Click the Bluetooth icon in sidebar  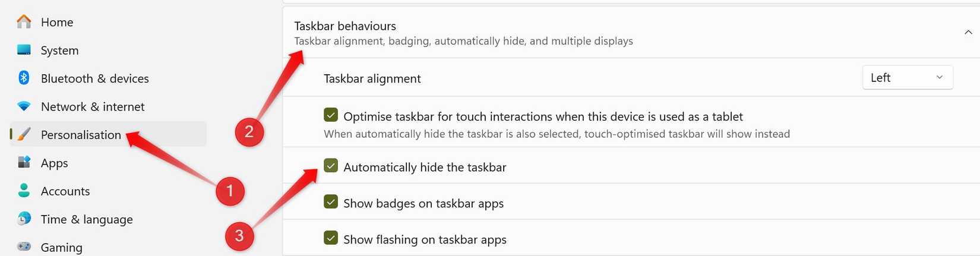pyautogui.click(x=24, y=78)
